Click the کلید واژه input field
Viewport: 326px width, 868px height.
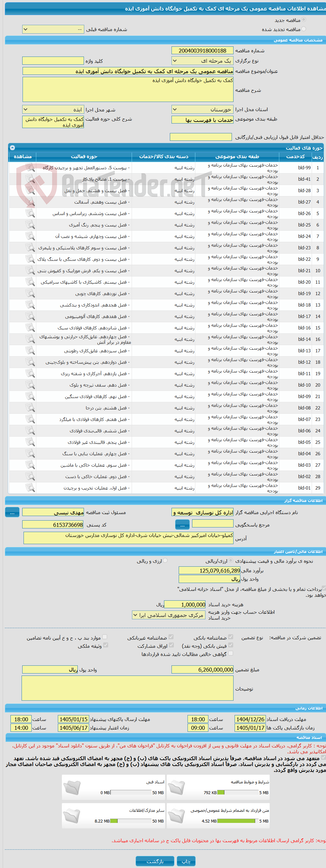click(x=53, y=61)
